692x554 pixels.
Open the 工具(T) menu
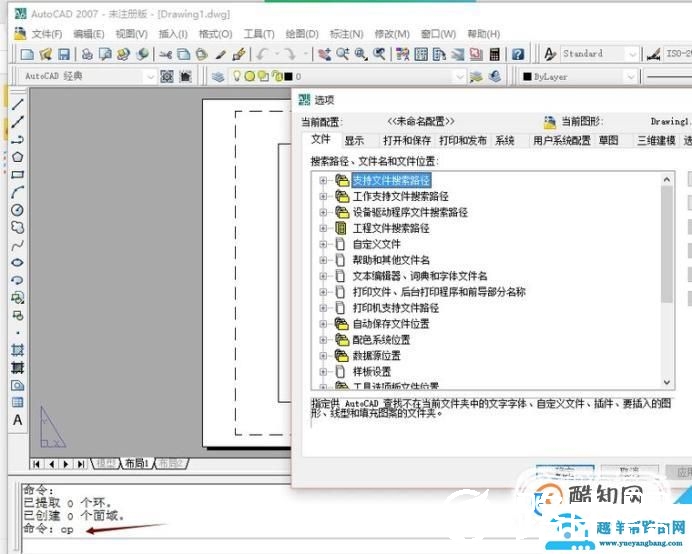pyautogui.click(x=259, y=34)
